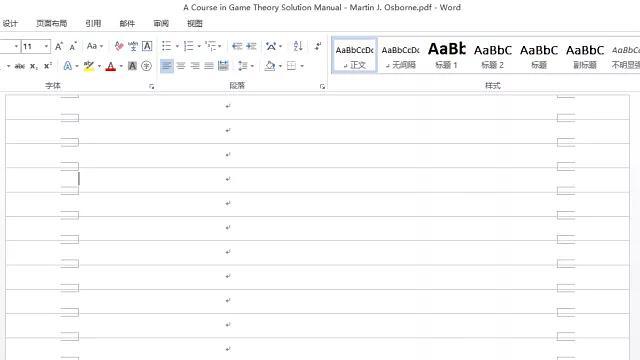Toggle center text alignment

coord(181,66)
